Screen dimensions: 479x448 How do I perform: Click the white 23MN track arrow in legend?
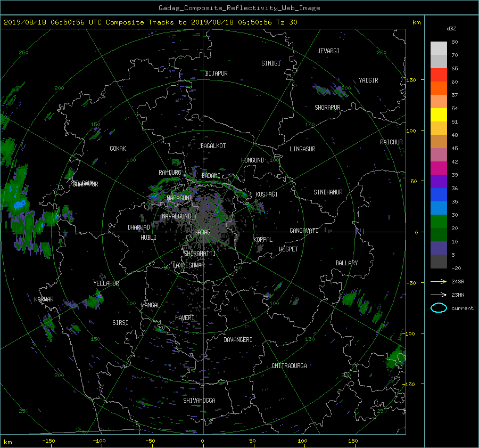pyautogui.click(x=439, y=295)
